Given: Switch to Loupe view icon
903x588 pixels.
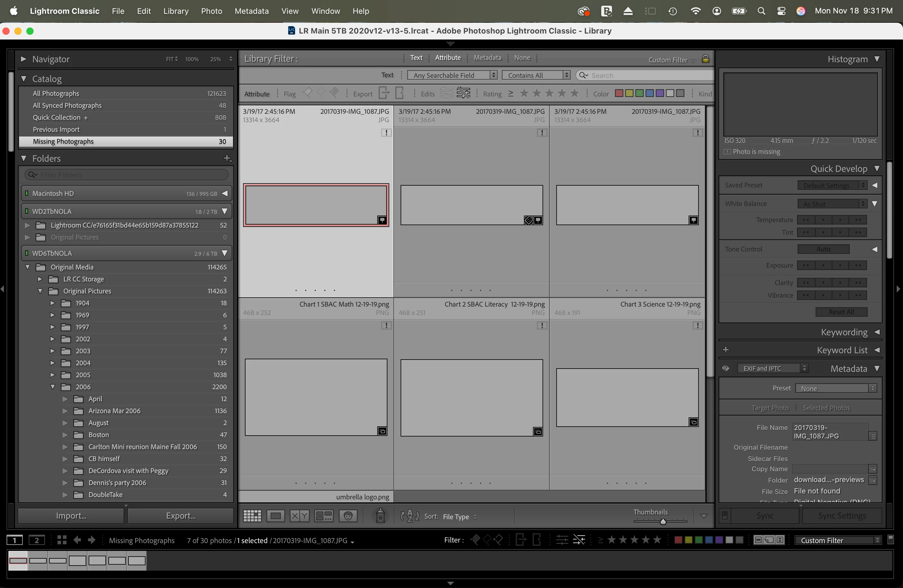Looking at the screenshot, I should point(275,516).
